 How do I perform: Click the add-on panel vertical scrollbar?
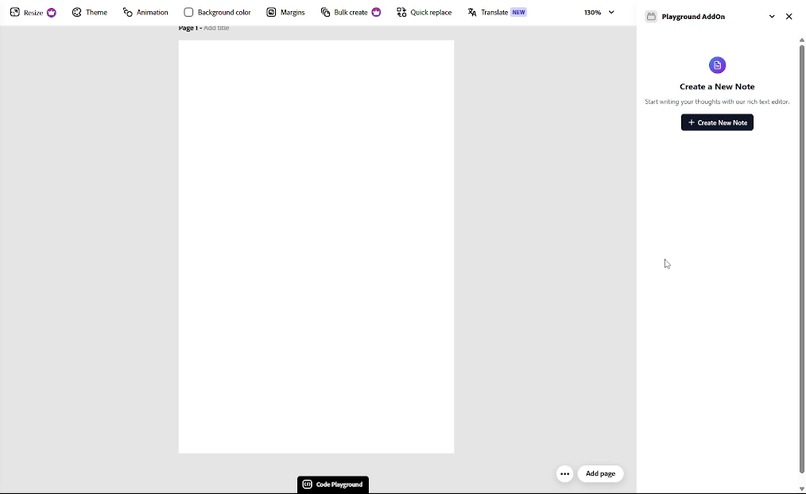tap(802, 259)
